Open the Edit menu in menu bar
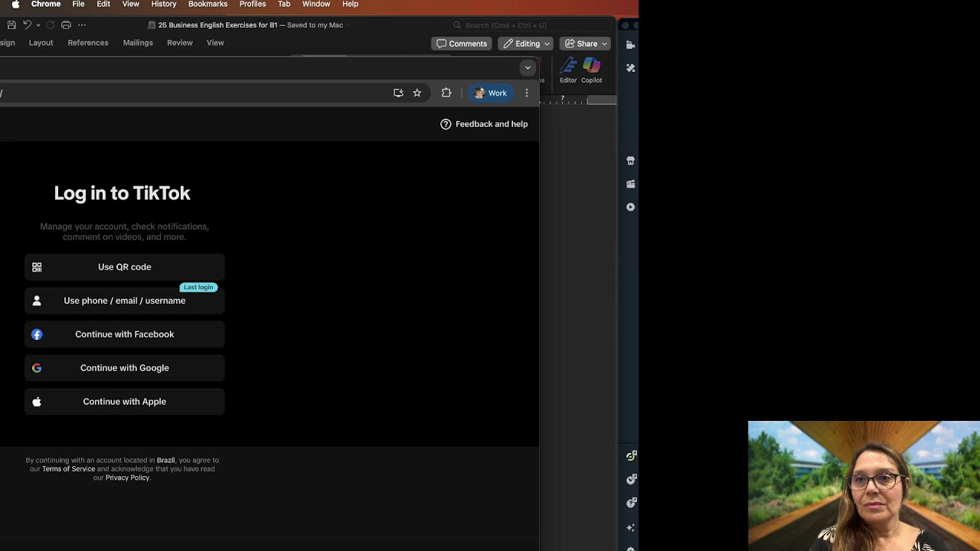The image size is (980, 551). pos(103,5)
